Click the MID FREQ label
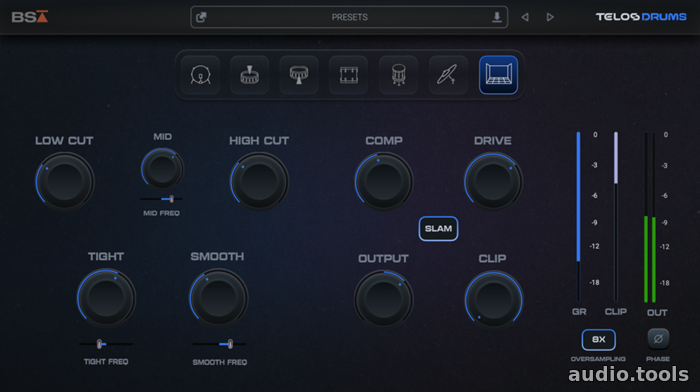The height and width of the screenshot is (392, 700). [x=161, y=213]
